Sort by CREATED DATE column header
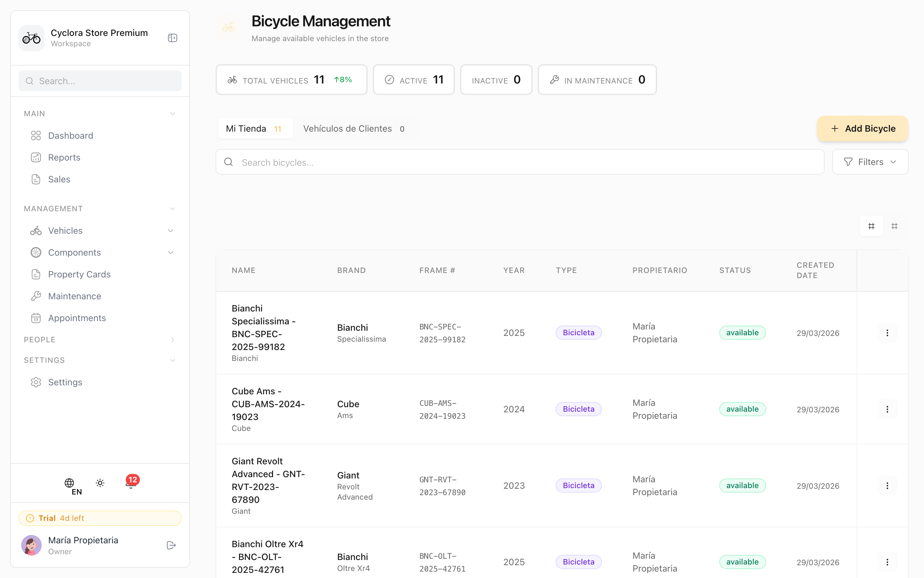The width and height of the screenshot is (924, 578). pos(815,270)
